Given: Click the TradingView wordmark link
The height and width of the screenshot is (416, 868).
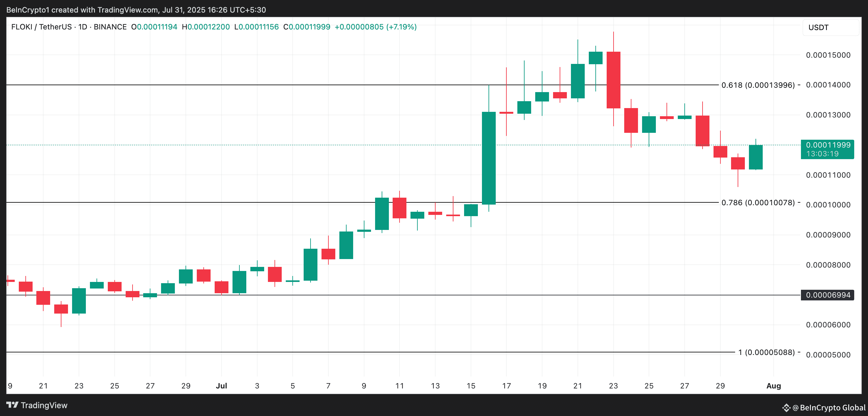Looking at the screenshot, I should point(44,405).
